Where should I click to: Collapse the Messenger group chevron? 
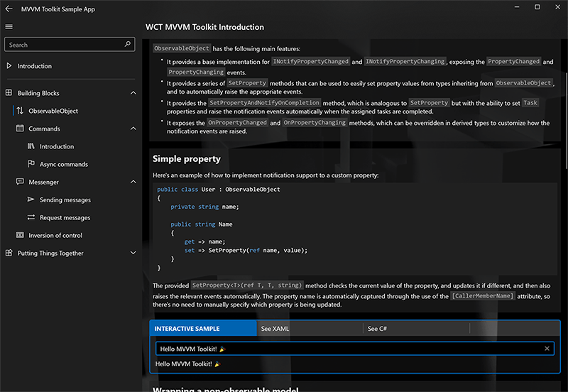pyautogui.click(x=133, y=182)
